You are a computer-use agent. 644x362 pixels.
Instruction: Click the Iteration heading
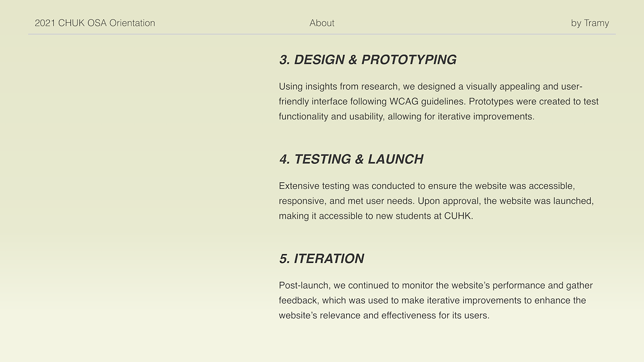321,259
